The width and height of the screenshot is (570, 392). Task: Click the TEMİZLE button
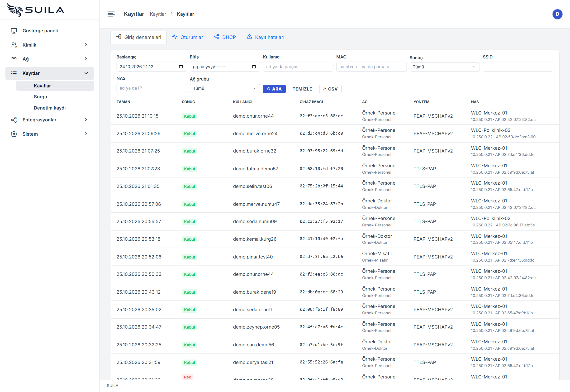pyautogui.click(x=302, y=89)
